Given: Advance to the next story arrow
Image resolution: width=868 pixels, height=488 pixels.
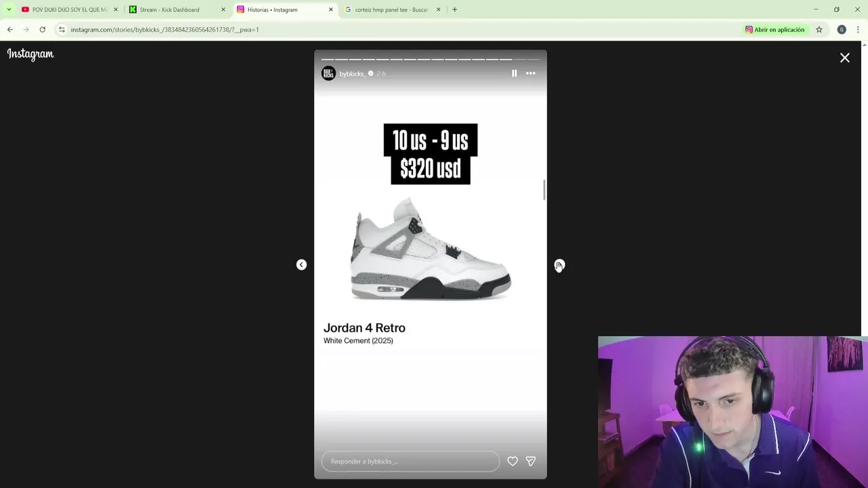Looking at the screenshot, I should click(x=559, y=265).
